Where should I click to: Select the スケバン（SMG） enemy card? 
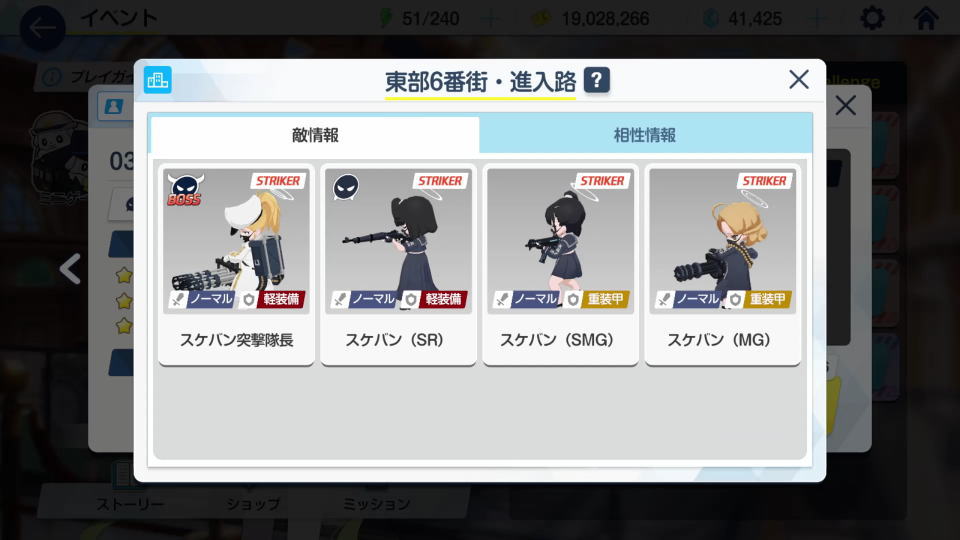(560, 264)
